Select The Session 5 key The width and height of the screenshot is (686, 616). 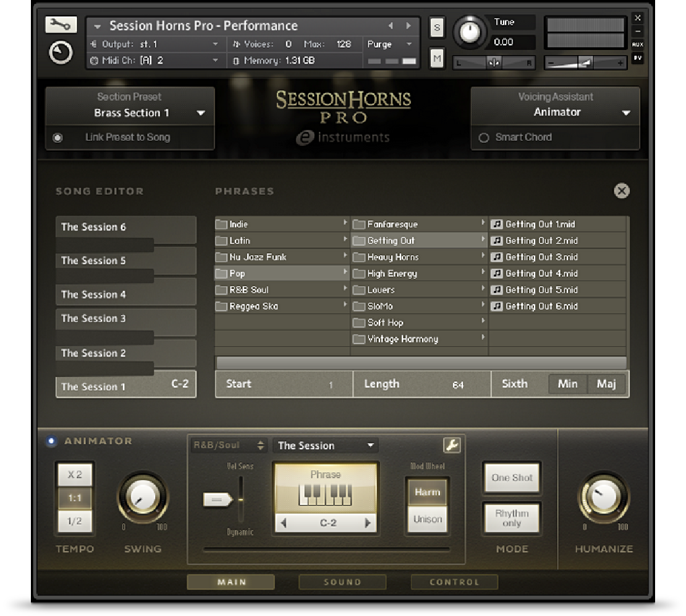(x=126, y=261)
